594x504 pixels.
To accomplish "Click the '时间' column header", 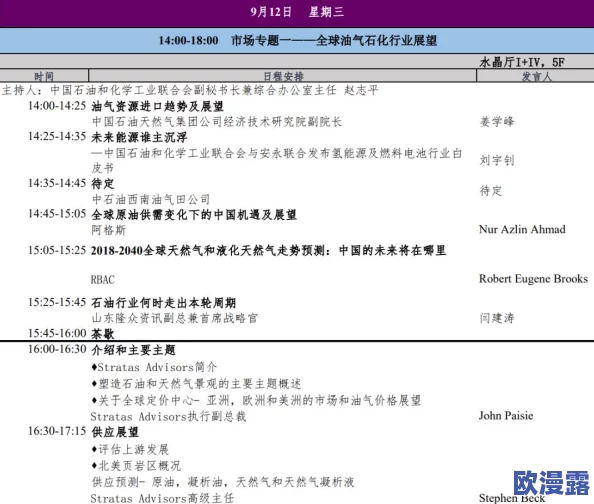I will click(x=44, y=77).
